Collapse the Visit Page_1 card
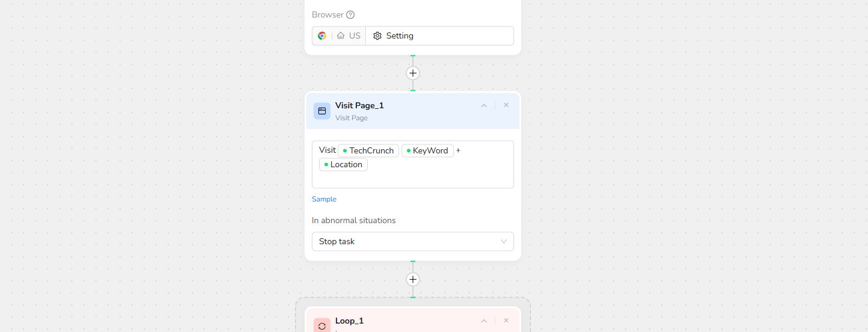This screenshot has height=332, width=868. pos(484,105)
